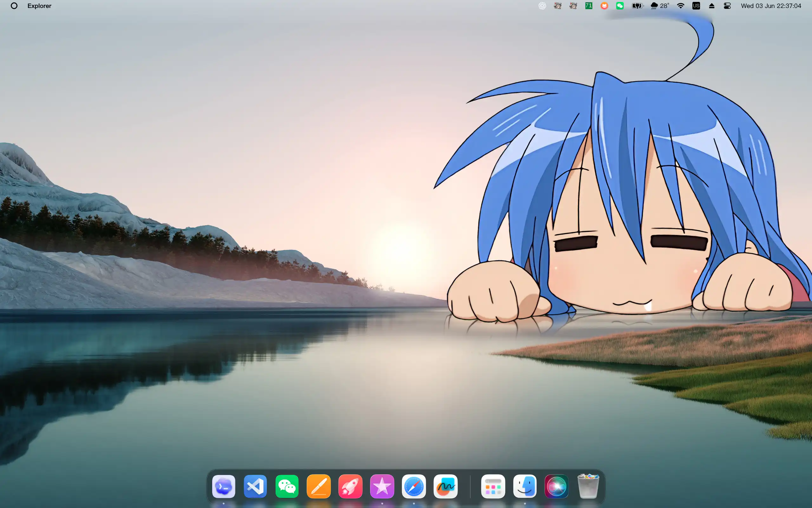Launch the Pages app from the dock
The height and width of the screenshot is (508, 812).
pyautogui.click(x=319, y=486)
